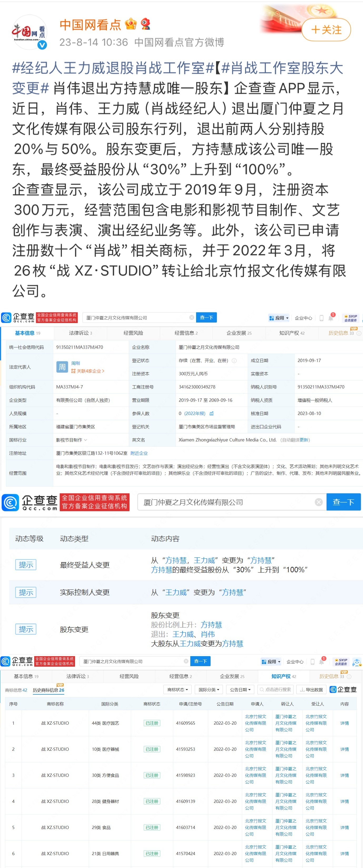
Task: Click the chart icon beside 2022年报
Action: 211,413
